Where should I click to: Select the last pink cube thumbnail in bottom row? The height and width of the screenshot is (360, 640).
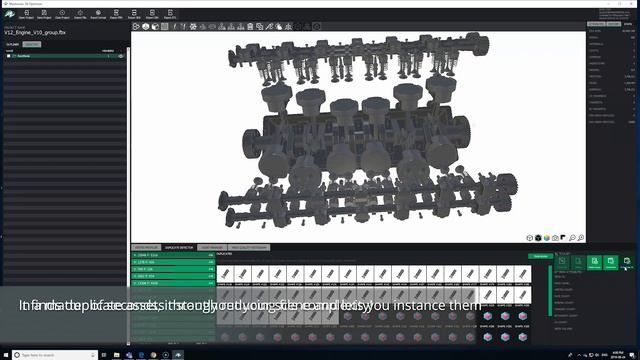tap(523, 337)
